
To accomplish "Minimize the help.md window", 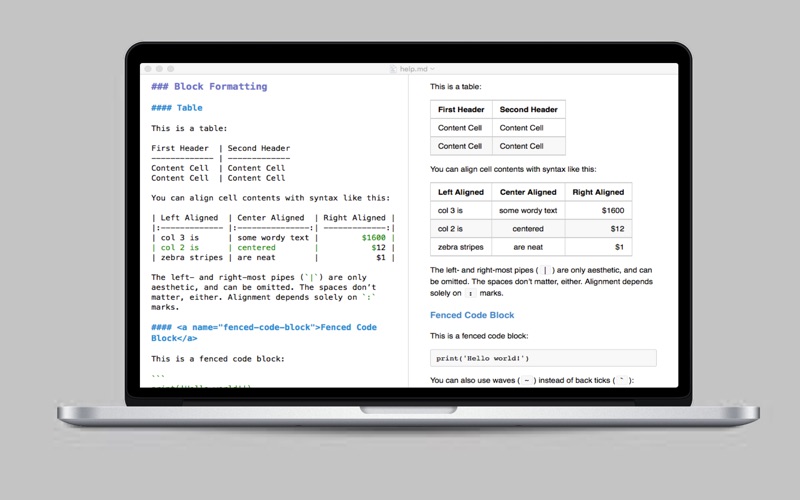I will (159, 69).
